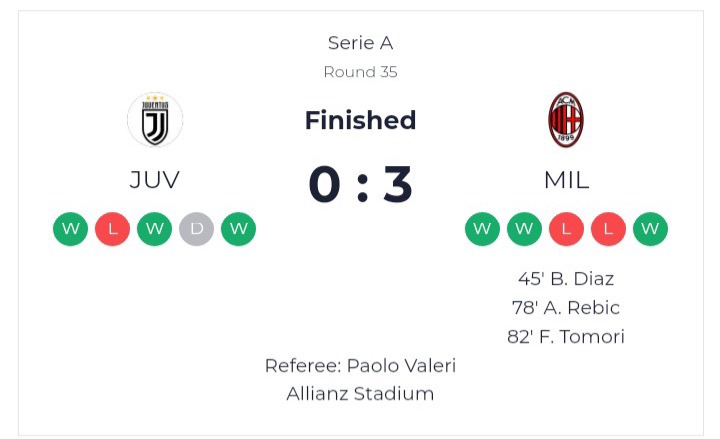The height and width of the screenshot is (439, 720).
Task: Open the JUV team name
Action: pos(154,180)
